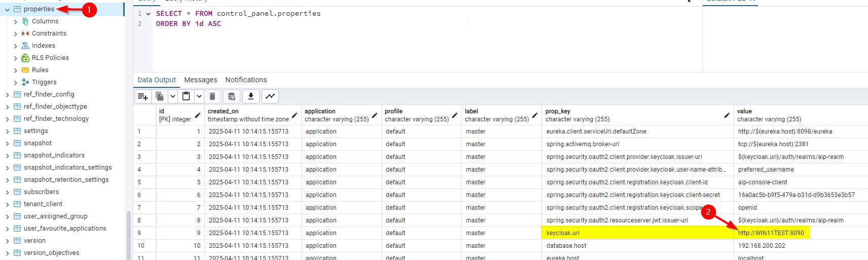868x260 pixels.
Task: Open the graph visualiser icon
Action: tap(270, 96)
